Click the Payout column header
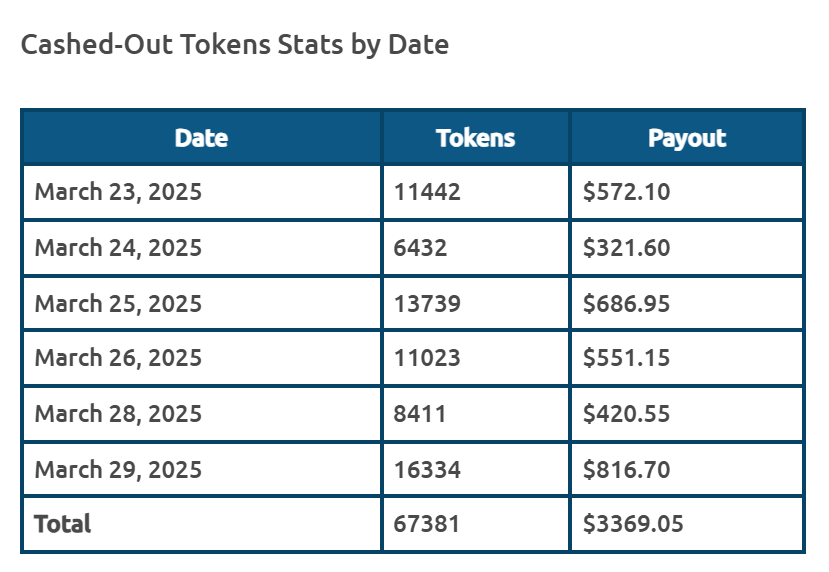The image size is (829, 572). click(687, 138)
